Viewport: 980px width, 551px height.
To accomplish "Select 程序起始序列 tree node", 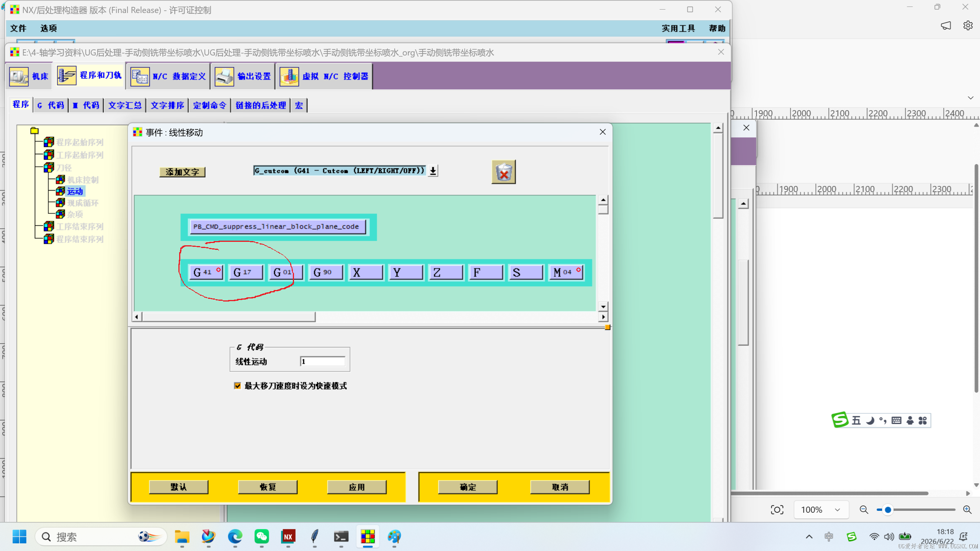I will pos(80,142).
